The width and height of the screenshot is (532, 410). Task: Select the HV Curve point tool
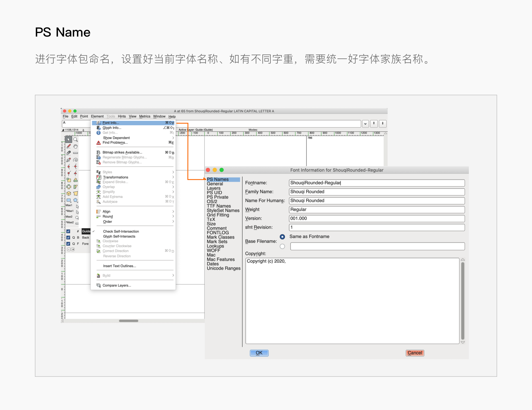click(x=75, y=166)
